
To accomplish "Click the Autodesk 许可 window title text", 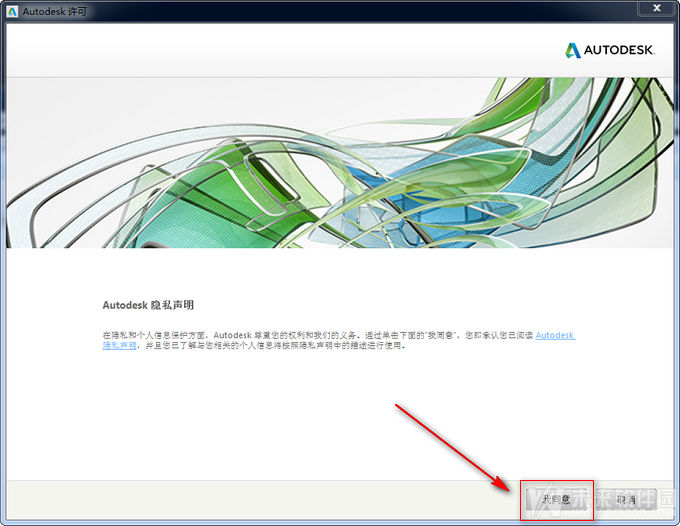I will pos(55,11).
